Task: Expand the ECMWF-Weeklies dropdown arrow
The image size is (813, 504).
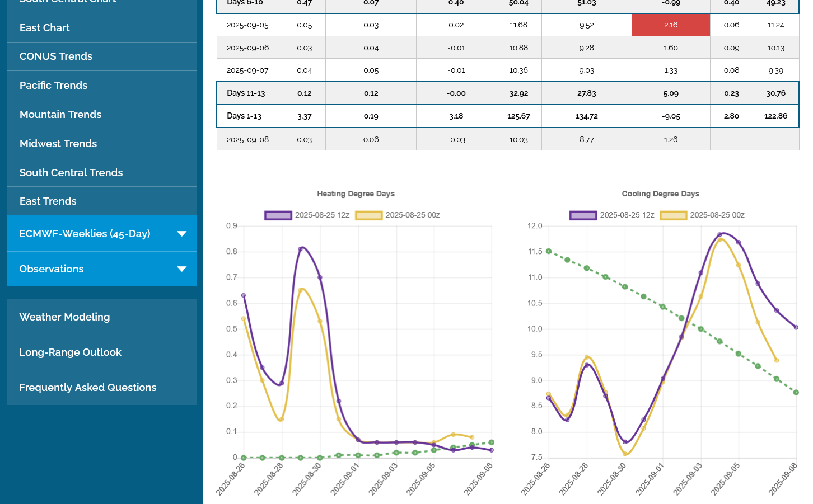Action: point(181,234)
